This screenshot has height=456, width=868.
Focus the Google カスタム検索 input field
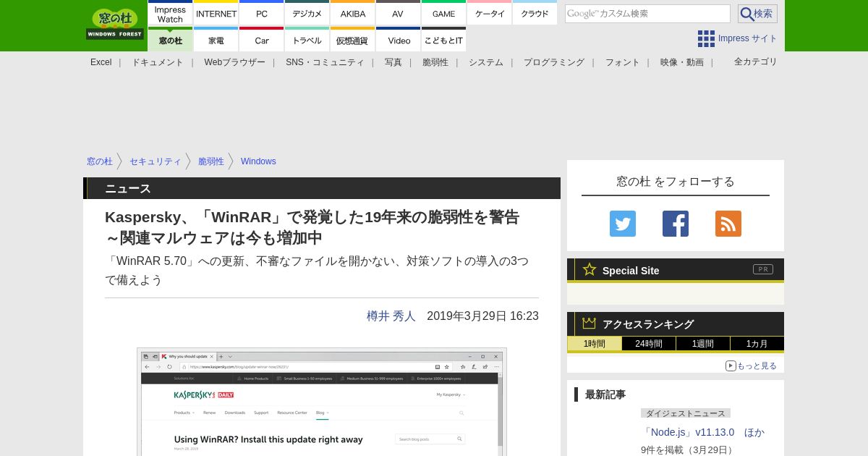click(647, 14)
